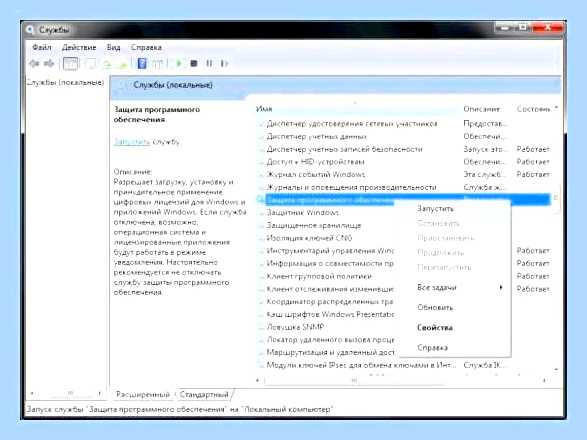
Task: Choose Остановить in the context menu
Action: point(438,224)
